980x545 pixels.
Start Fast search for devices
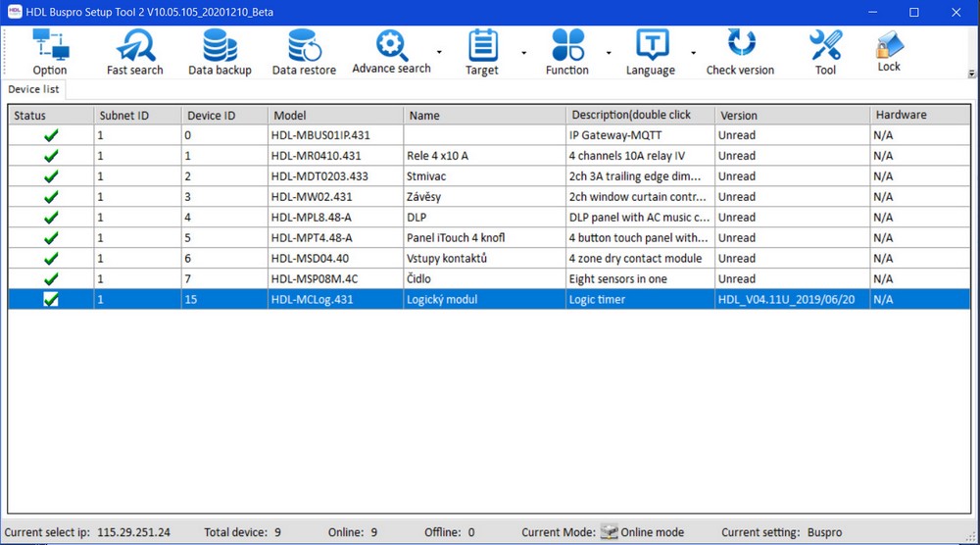click(x=135, y=44)
